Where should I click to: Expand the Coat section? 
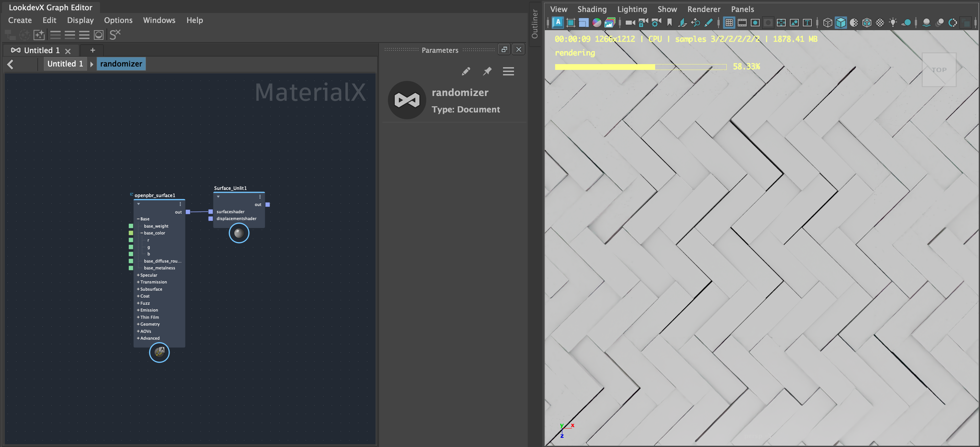[x=138, y=296]
